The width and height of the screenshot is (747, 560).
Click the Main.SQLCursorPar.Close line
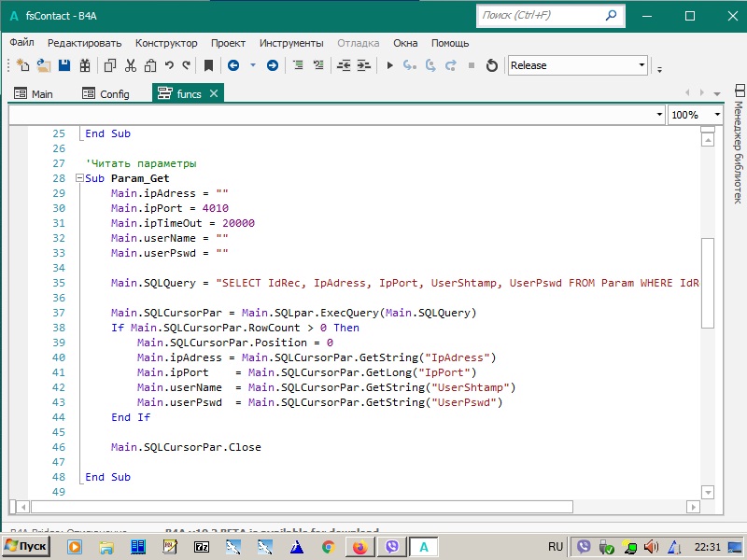pos(186,447)
